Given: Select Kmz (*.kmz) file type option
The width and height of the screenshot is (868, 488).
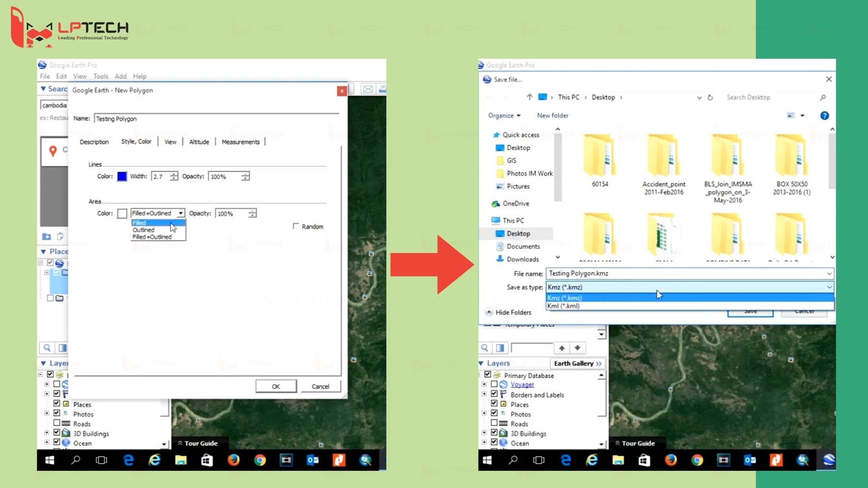Looking at the screenshot, I should click(x=690, y=298).
